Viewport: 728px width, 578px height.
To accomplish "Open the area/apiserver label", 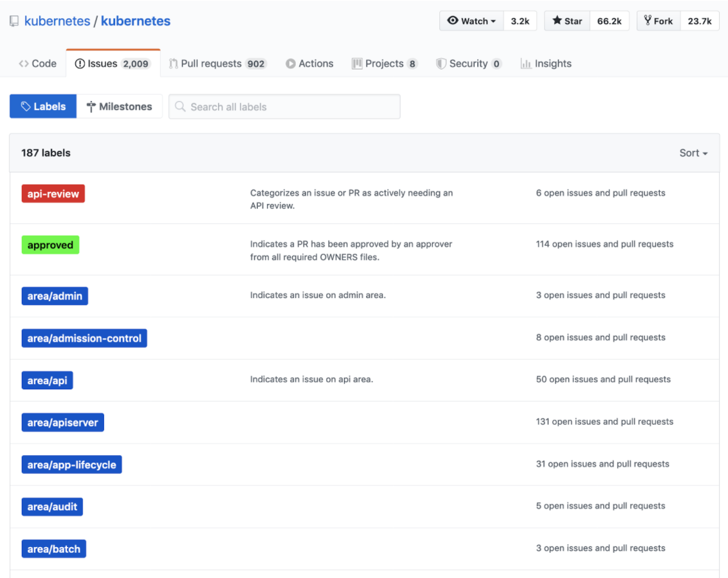I will [x=62, y=422].
